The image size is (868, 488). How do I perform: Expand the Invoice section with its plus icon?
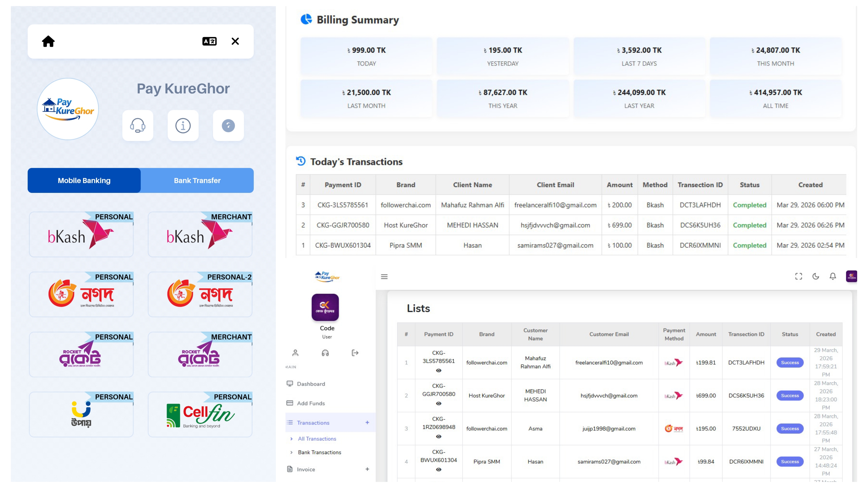click(367, 469)
